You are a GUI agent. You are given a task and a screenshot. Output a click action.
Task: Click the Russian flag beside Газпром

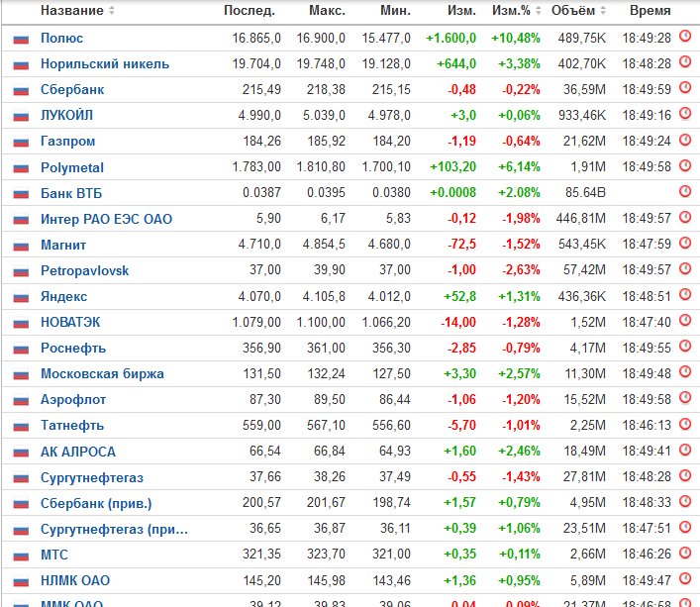pos(21,143)
